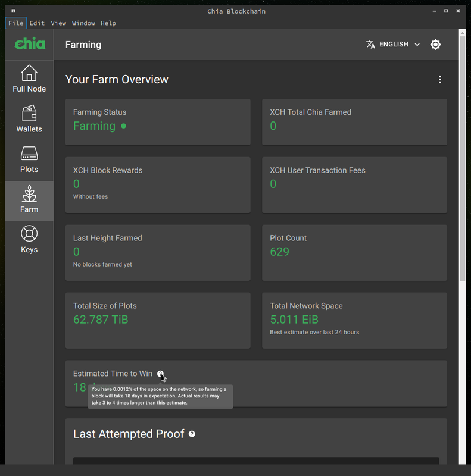Click the 'Last Attempted Proof' heading
The height and width of the screenshot is (476, 471).
pos(129,434)
